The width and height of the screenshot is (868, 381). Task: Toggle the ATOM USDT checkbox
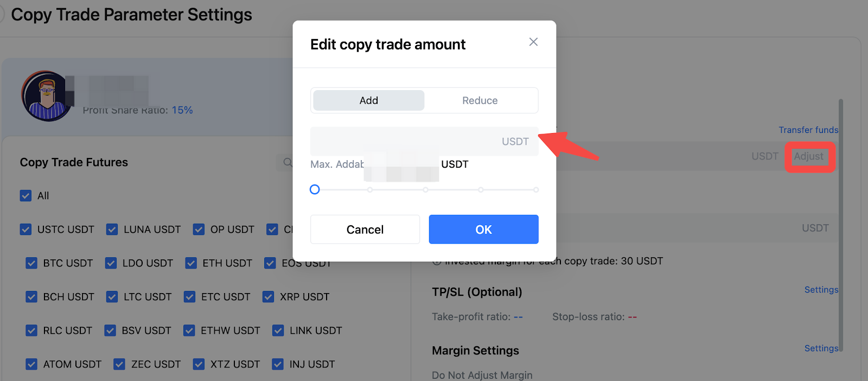31,364
